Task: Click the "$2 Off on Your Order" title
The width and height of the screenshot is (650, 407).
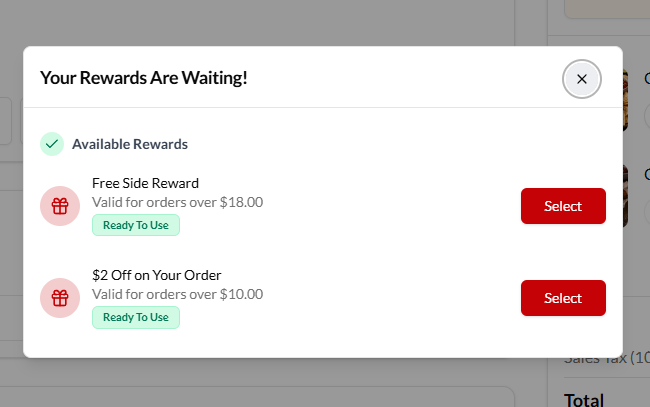Action: pos(156,275)
